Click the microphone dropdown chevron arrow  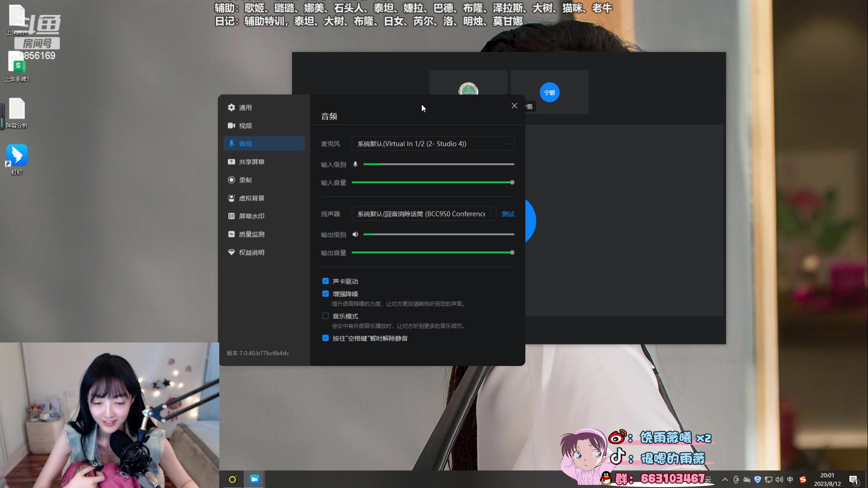(509, 144)
